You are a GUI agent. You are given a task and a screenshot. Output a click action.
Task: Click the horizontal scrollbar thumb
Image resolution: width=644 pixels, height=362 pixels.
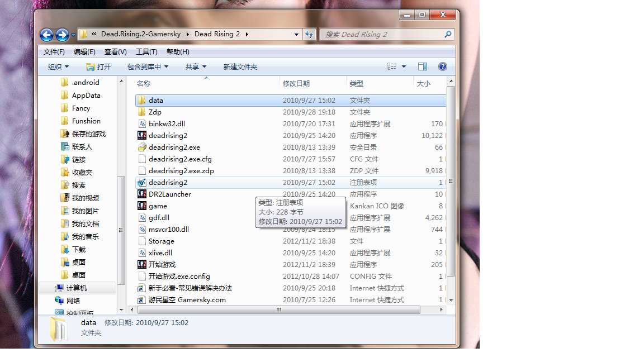278,309
